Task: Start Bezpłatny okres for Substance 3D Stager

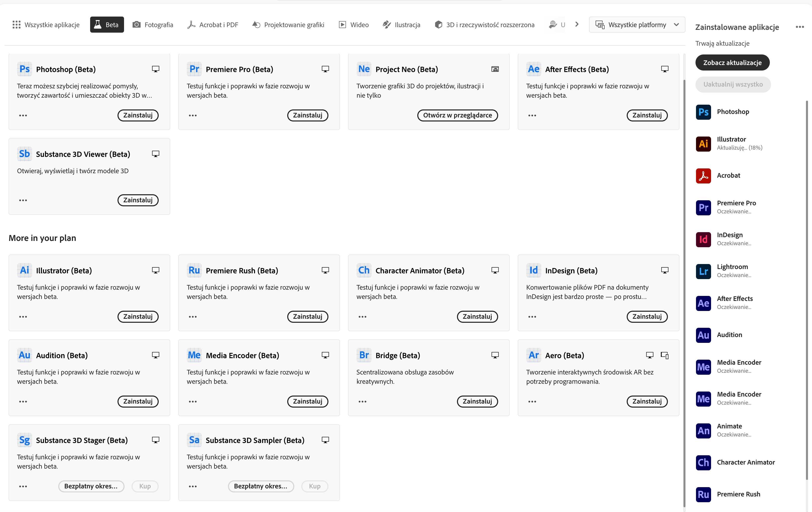Action: (91, 486)
